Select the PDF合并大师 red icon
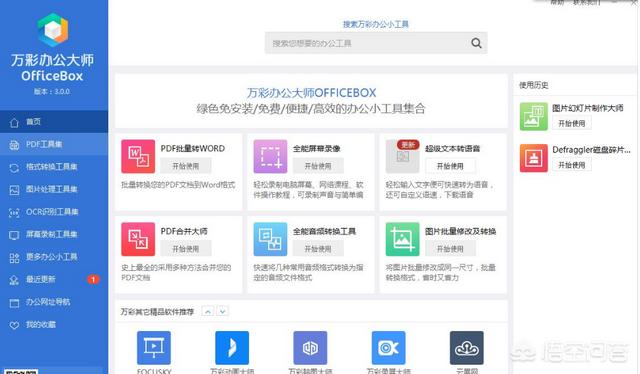640x374 pixels. (x=138, y=239)
